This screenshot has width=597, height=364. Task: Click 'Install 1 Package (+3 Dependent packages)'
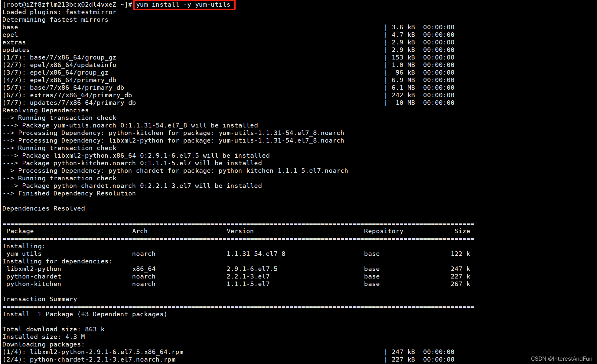(85, 314)
